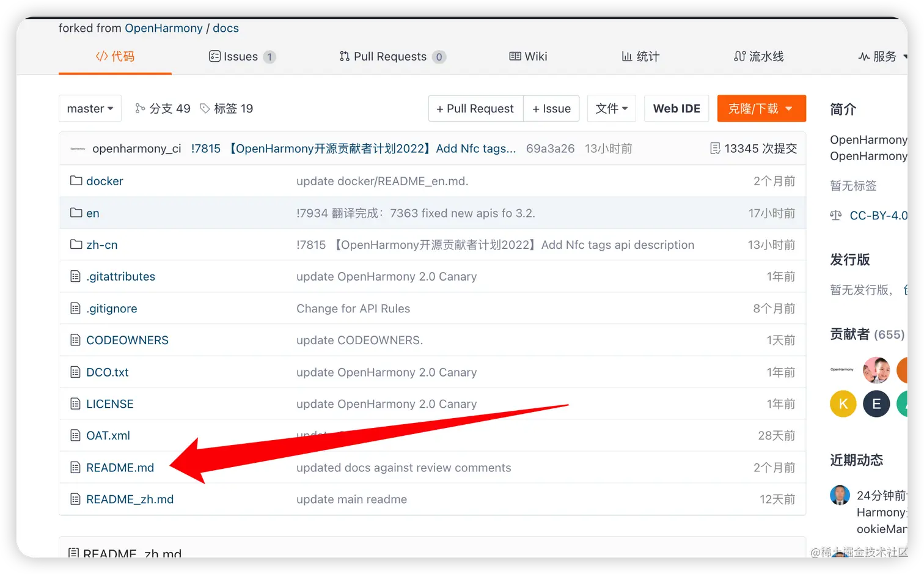Click the CC-BY-4.0 license scale icon
The width and height of the screenshot is (924, 574).
(835, 215)
